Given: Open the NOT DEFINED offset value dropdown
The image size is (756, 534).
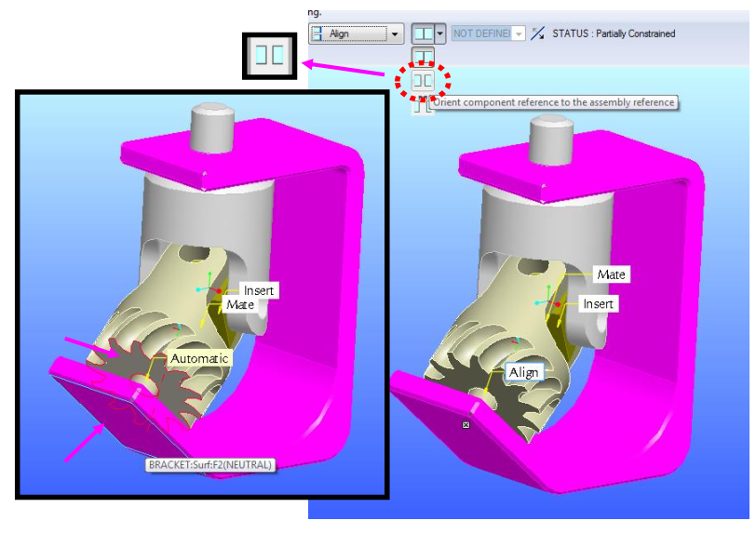Looking at the screenshot, I should pyautogui.click(x=519, y=33).
